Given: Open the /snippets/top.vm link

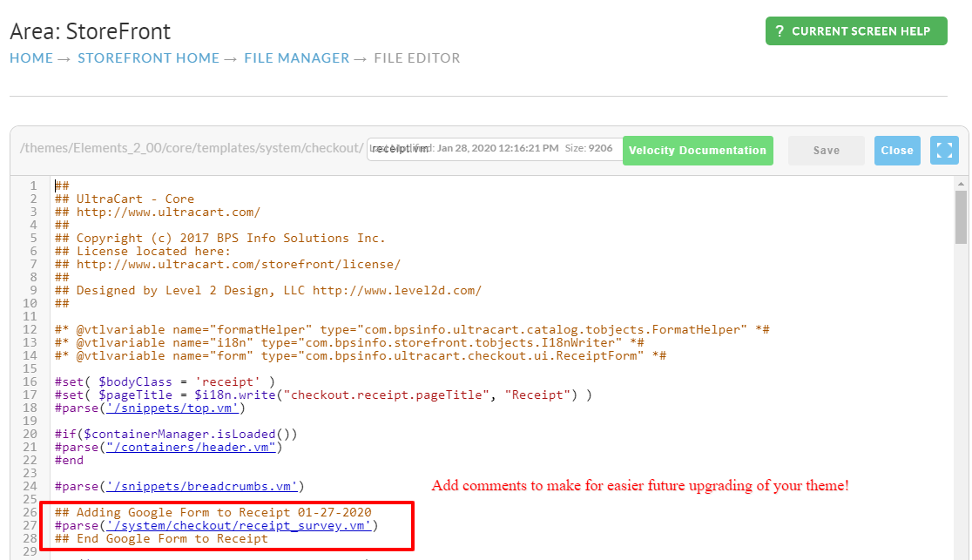Looking at the screenshot, I should click(172, 408).
